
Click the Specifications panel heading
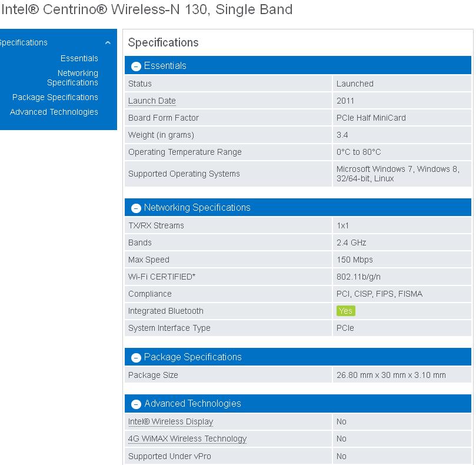pos(164,42)
